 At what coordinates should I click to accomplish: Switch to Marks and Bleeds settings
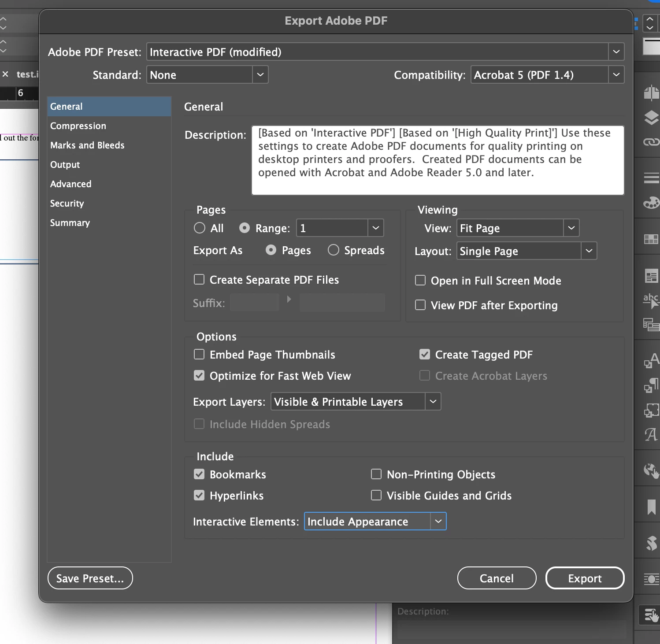(109, 145)
